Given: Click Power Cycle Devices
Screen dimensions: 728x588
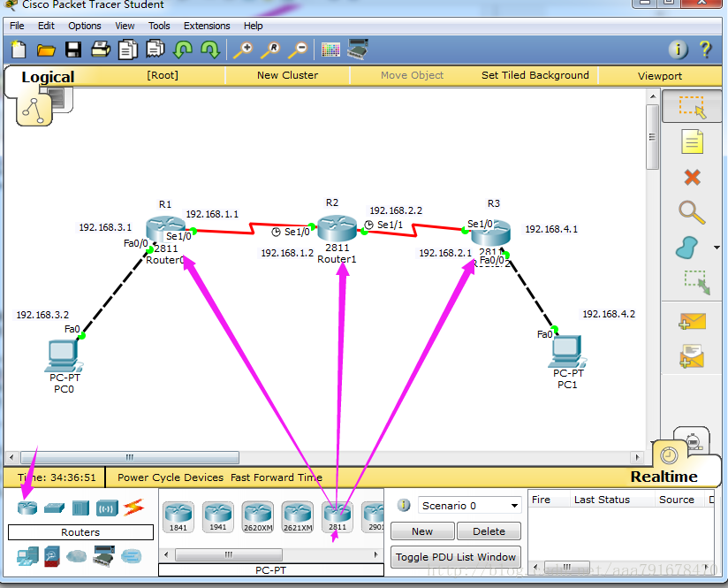Looking at the screenshot, I should 171,477.
